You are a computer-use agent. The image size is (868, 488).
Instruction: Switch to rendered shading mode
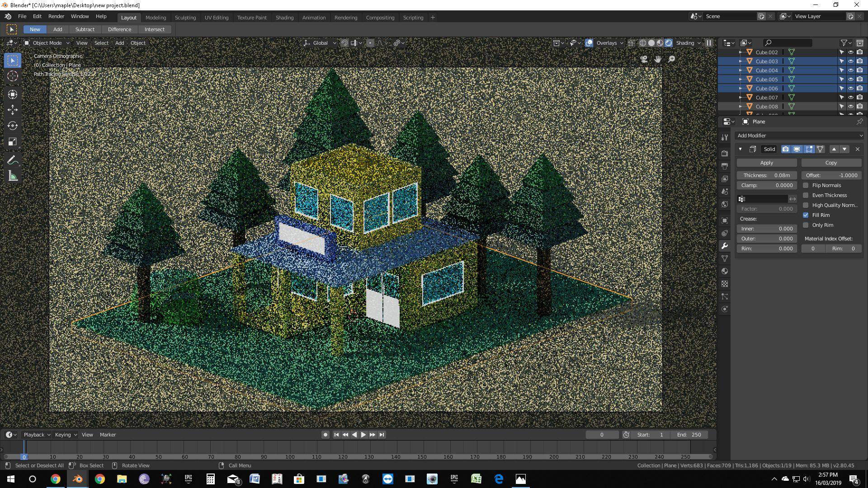[669, 43]
